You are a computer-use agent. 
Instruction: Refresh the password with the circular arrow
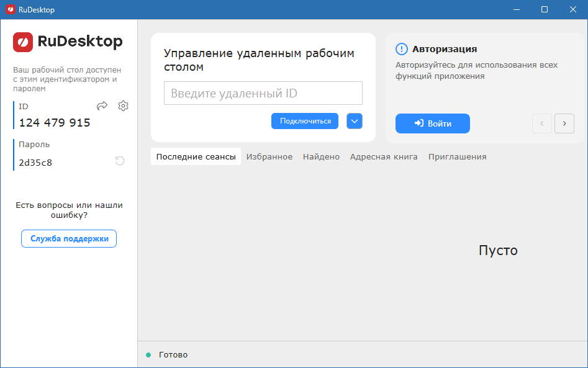point(120,161)
